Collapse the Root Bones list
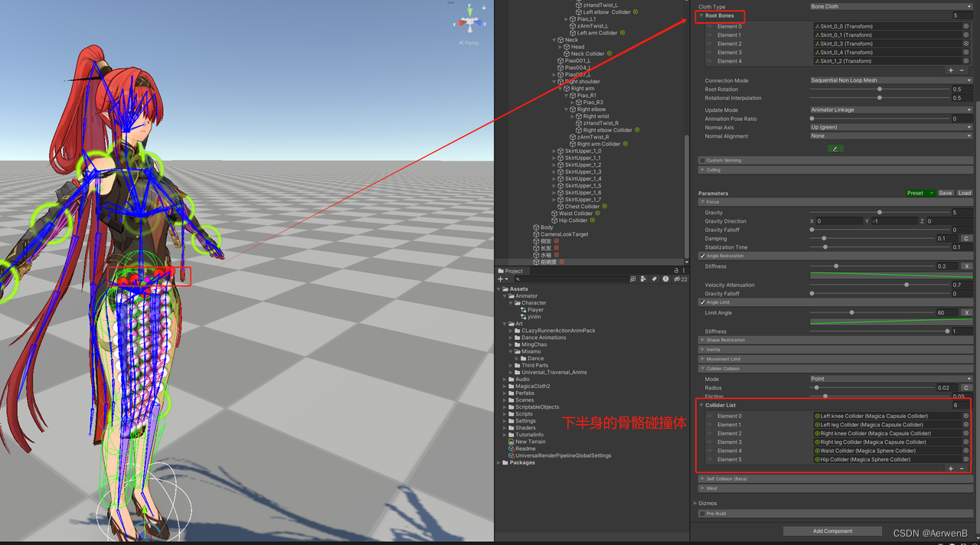Screen dimensions: 980x545 701,15
